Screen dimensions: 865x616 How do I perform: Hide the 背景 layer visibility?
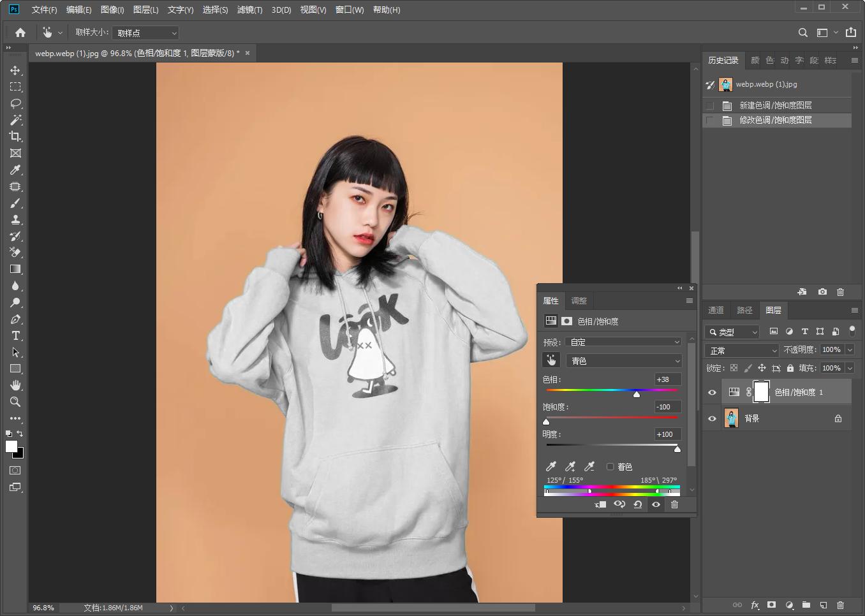coord(712,419)
